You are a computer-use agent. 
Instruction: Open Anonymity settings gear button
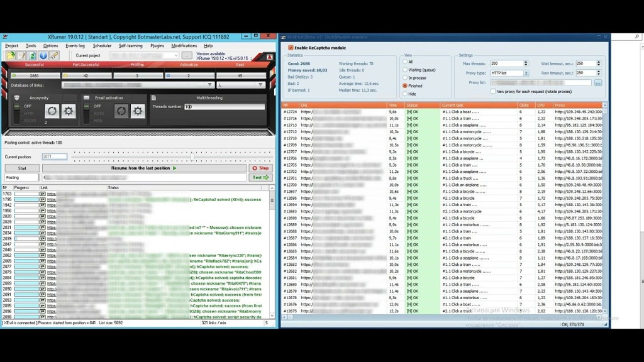tap(69, 111)
